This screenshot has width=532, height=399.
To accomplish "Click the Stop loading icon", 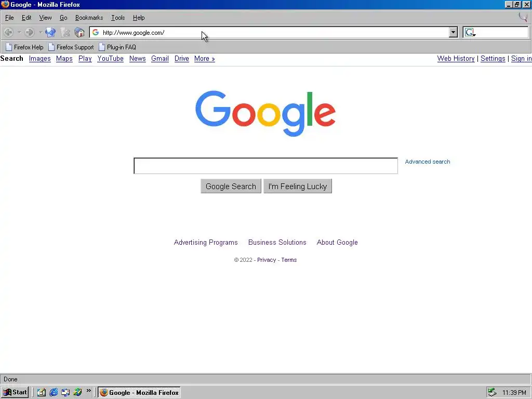I will (65, 33).
